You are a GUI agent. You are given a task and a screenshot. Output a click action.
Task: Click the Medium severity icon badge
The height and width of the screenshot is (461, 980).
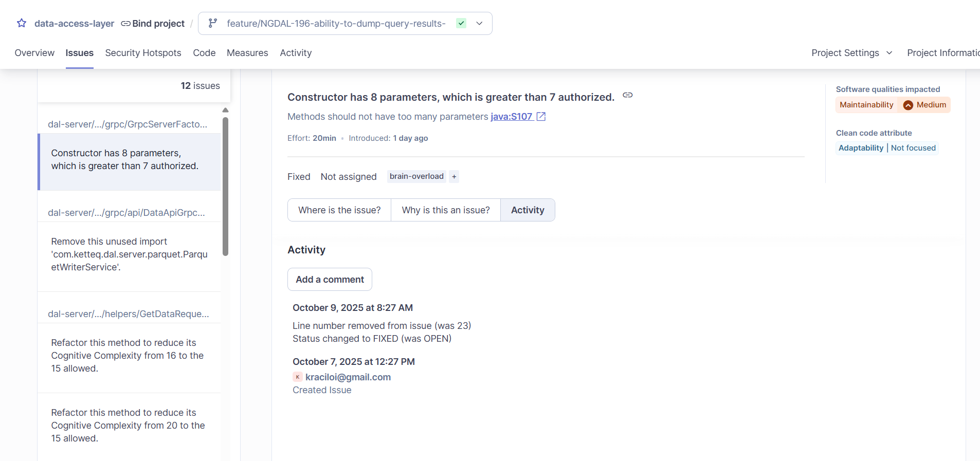point(909,105)
